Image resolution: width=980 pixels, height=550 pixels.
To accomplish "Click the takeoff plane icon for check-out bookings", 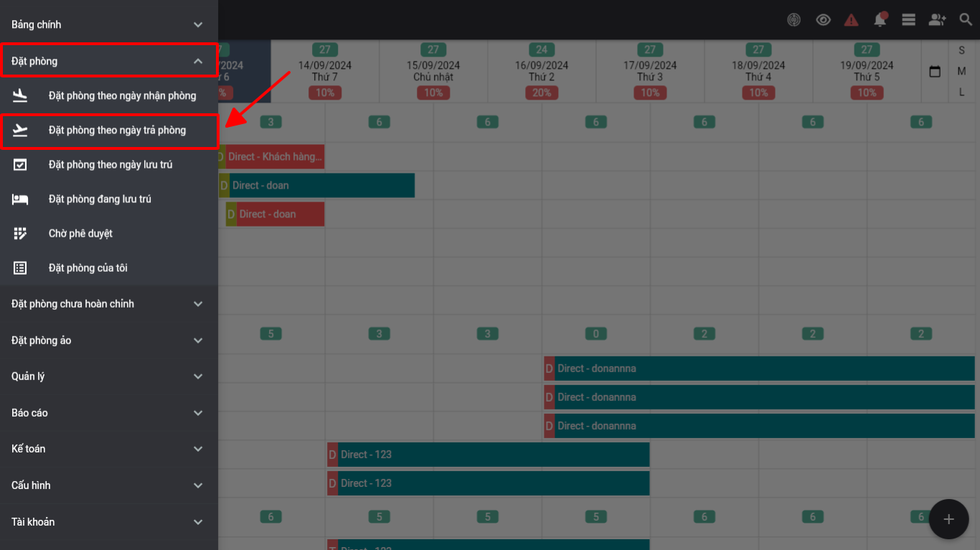I will tap(20, 130).
